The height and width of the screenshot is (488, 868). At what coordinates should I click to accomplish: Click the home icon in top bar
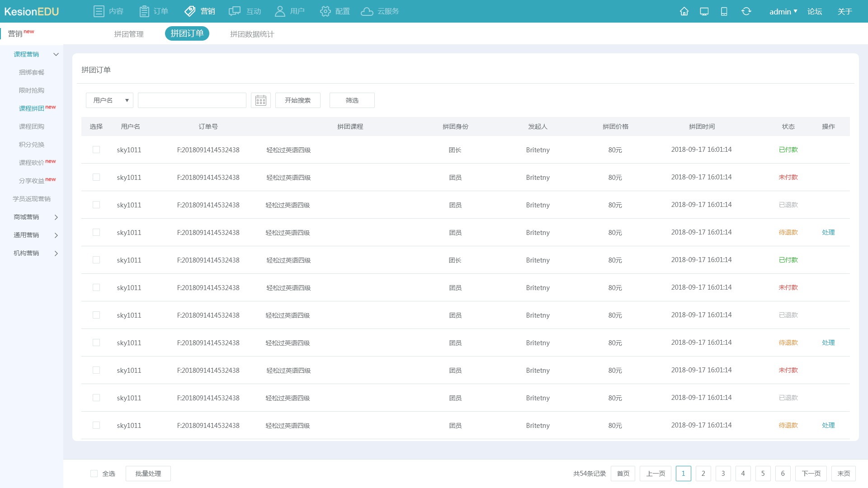click(684, 11)
